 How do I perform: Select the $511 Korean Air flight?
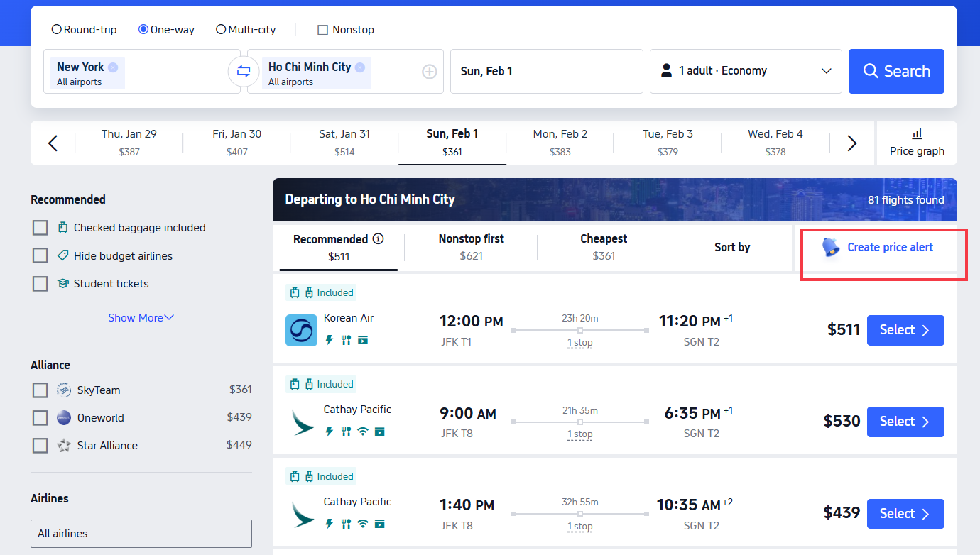(x=905, y=330)
